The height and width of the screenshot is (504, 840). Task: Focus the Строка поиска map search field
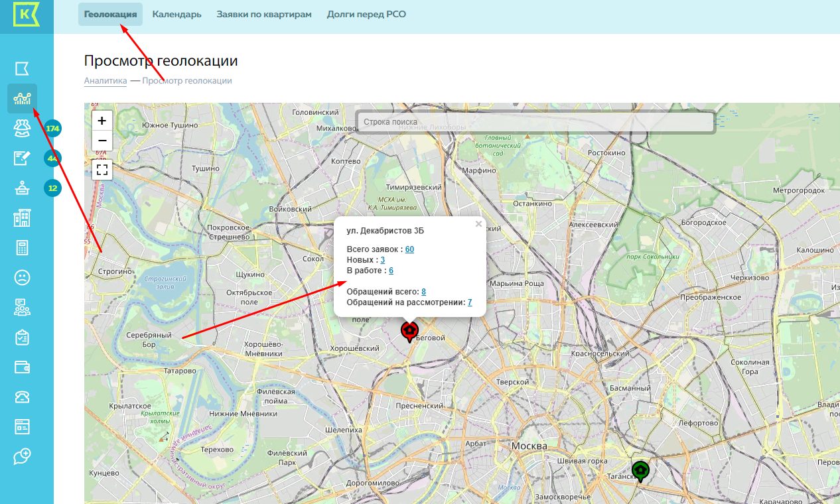tap(536, 122)
